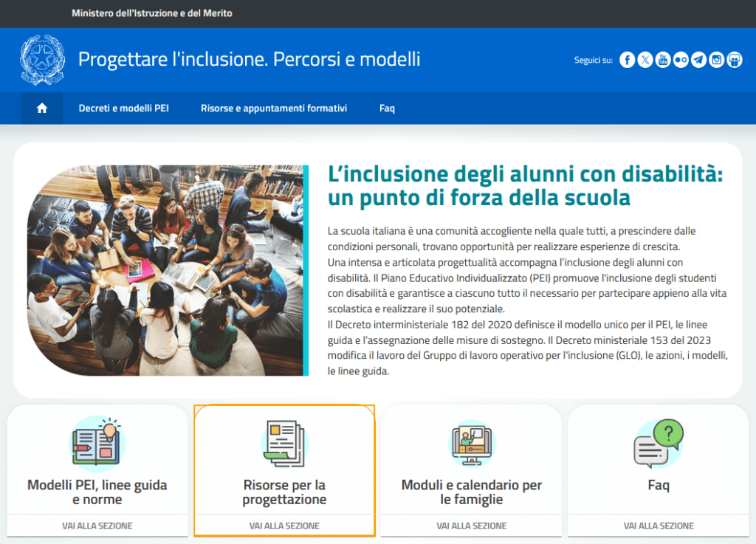Click Vai alla sezione under Modelli PEI
756x544 pixels.
97,526
